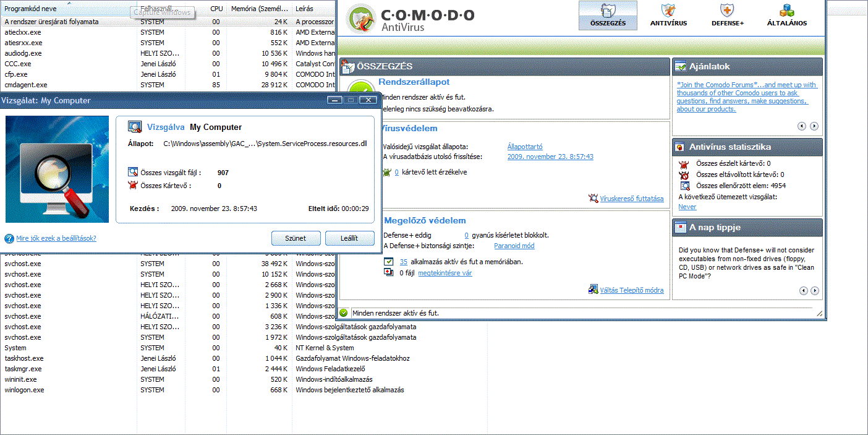The height and width of the screenshot is (435, 868).
Task: Click the Never scheduled scan link
Action: pyautogui.click(x=687, y=207)
